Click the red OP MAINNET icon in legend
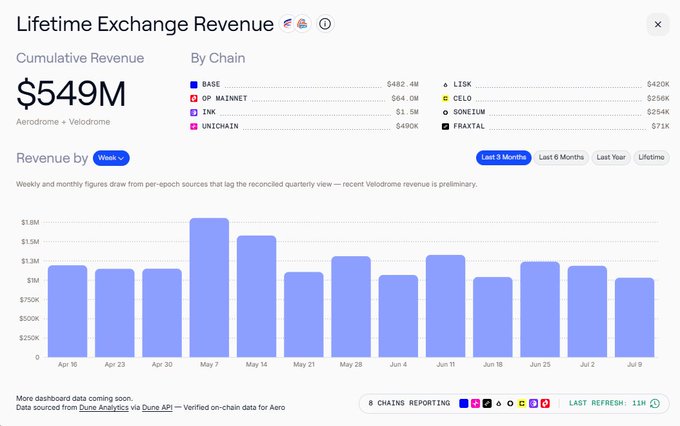Screen dimensions: 680x426 [x=194, y=98]
